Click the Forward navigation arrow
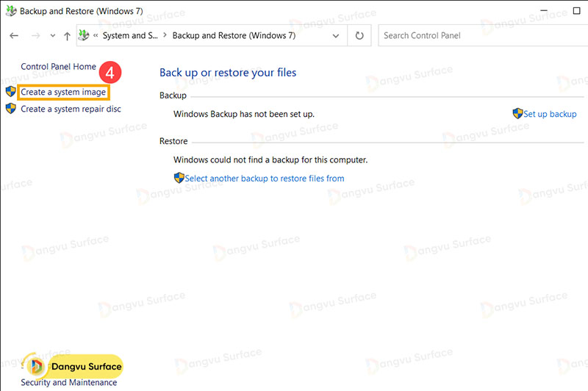588x391 pixels. tap(35, 35)
